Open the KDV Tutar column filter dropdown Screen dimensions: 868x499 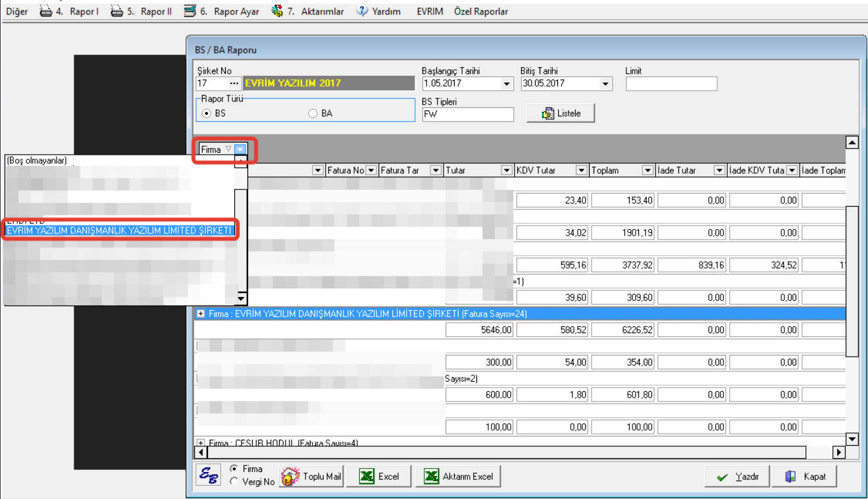tap(582, 171)
